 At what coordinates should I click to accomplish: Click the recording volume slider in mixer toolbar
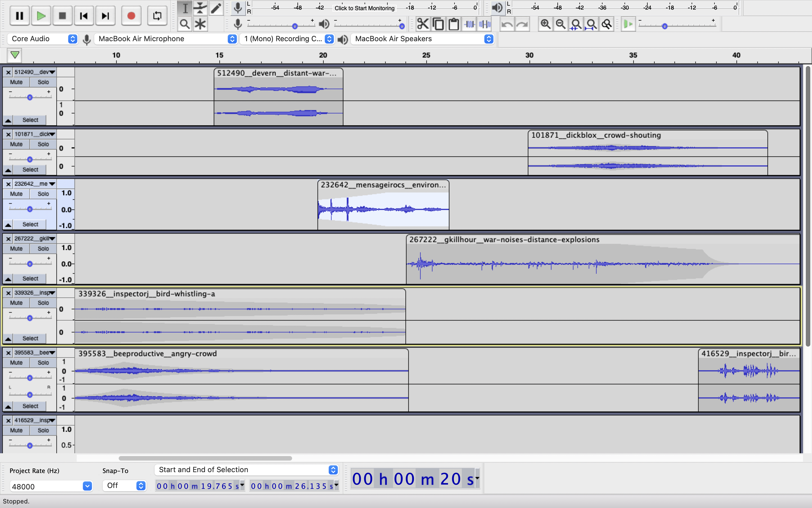click(281, 26)
